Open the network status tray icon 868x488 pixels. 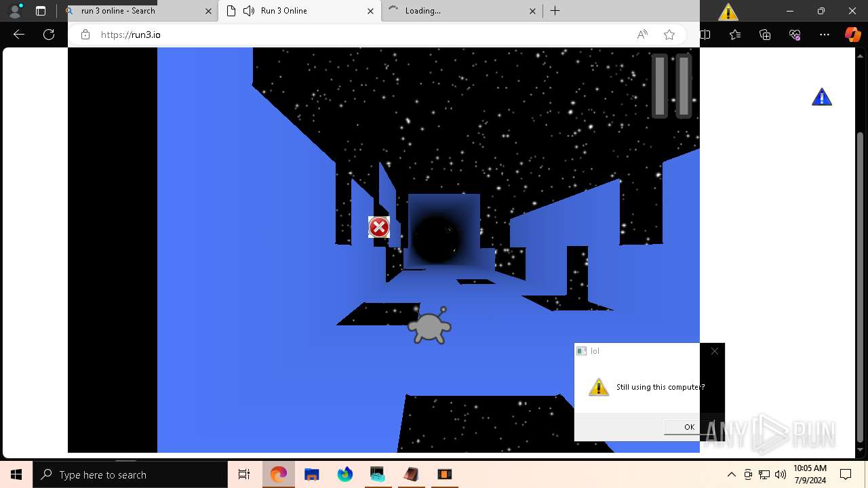click(764, 474)
